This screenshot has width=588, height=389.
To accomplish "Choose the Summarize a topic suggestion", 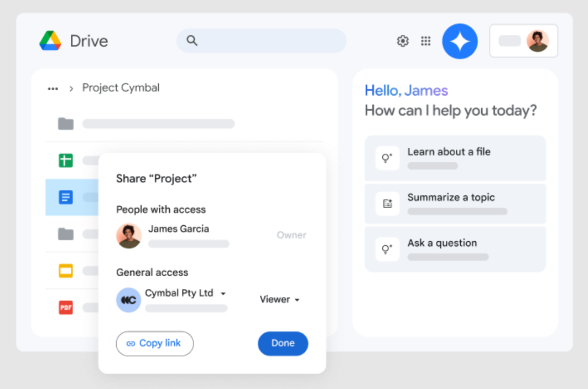I will (x=455, y=204).
